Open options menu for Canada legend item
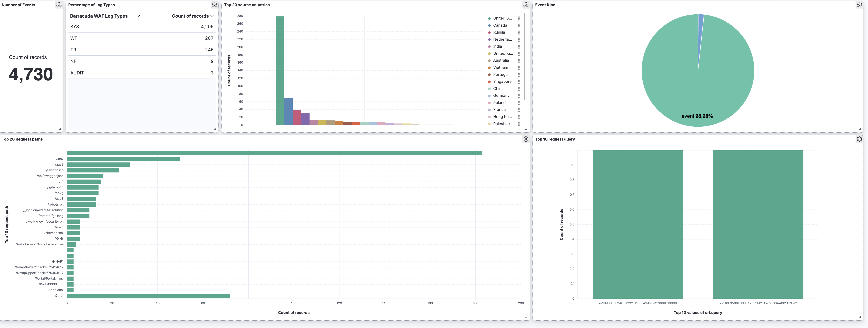The image size is (868, 328). pyautogui.click(x=519, y=26)
